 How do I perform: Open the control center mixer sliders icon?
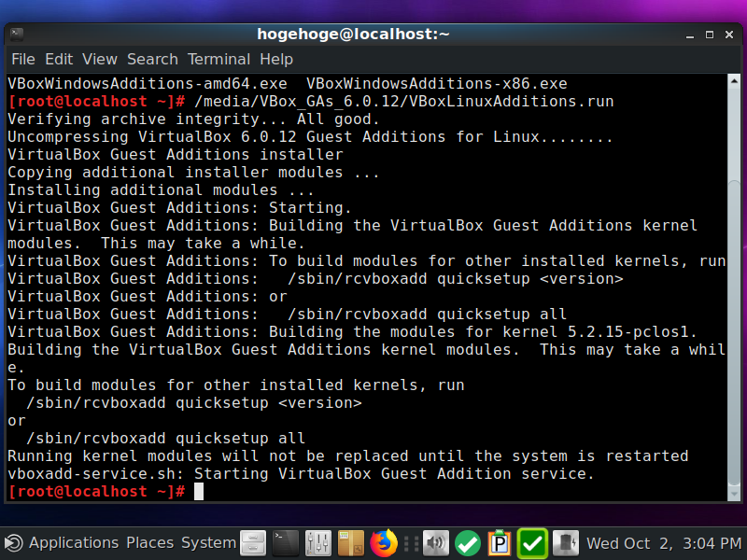coord(317,543)
